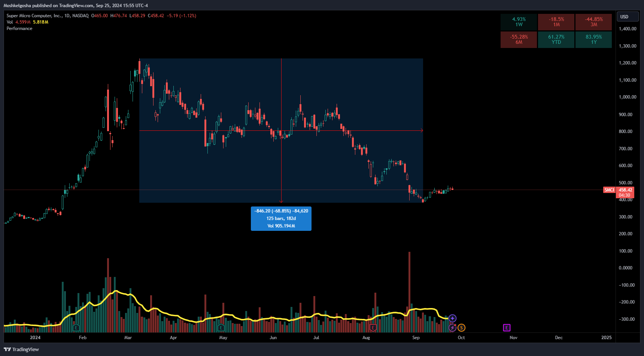Screen dimensions: 644x356
Task: Select the 1Y performance cell showing 83.95%
Action: click(x=594, y=40)
